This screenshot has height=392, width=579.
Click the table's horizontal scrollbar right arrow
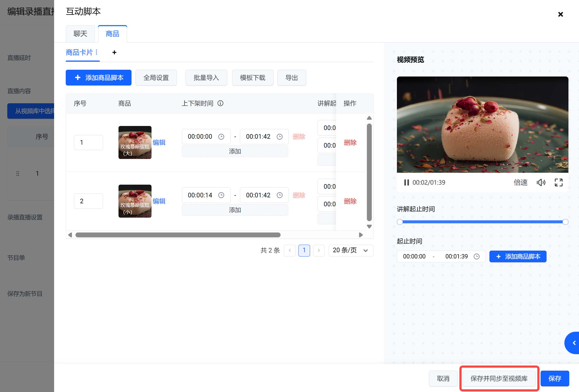tap(361, 235)
